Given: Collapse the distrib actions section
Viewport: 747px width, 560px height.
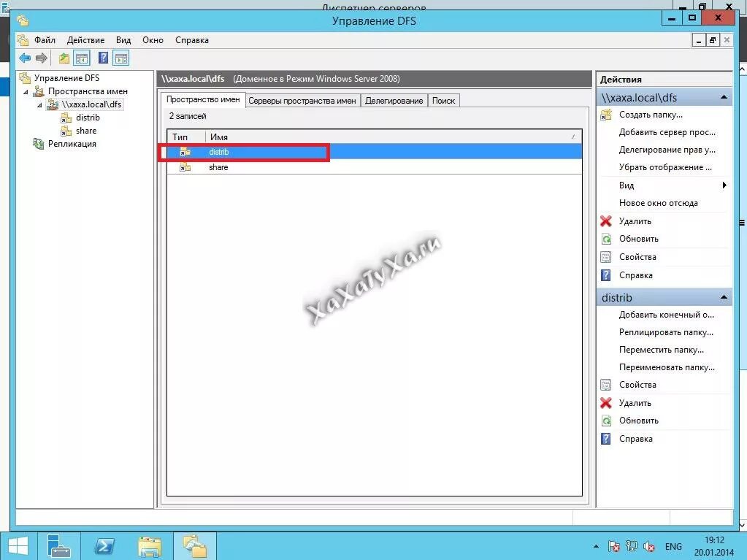Looking at the screenshot, I should (724, 297).
